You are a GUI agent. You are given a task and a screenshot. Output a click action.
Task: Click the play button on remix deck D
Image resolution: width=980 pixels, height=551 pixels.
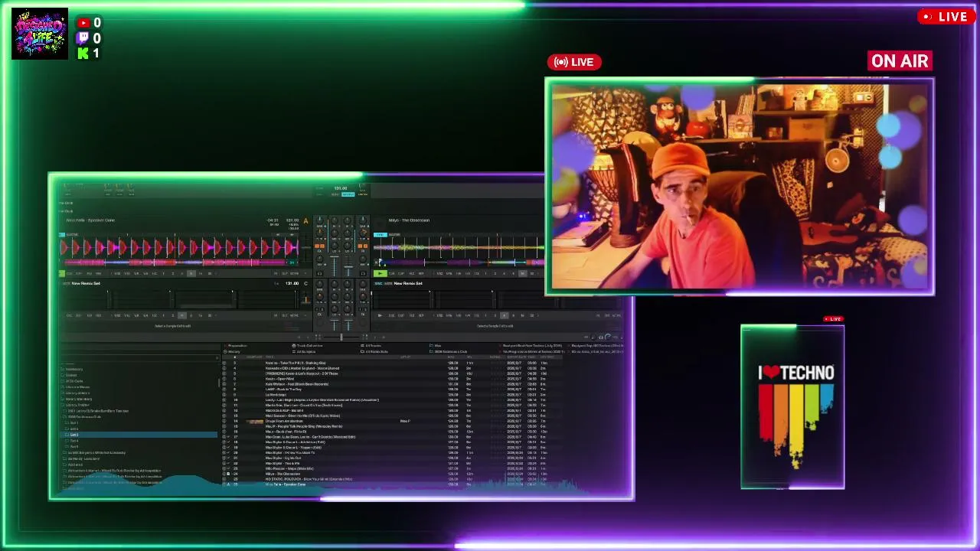381,315
